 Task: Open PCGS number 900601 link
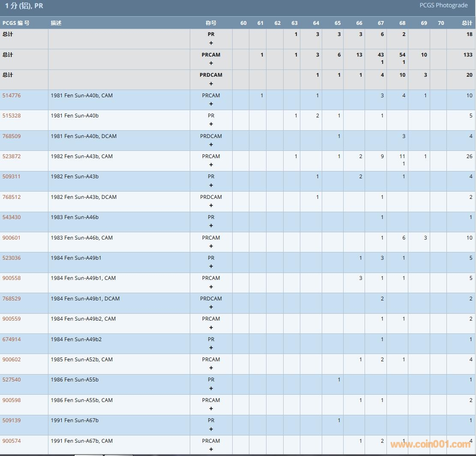coord(12,238)
